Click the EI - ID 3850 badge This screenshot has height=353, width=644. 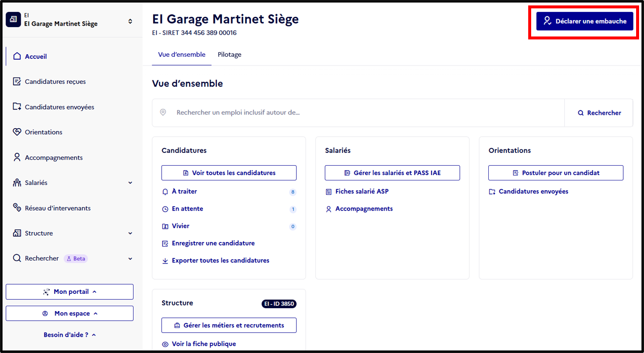[x=279, y=304]
